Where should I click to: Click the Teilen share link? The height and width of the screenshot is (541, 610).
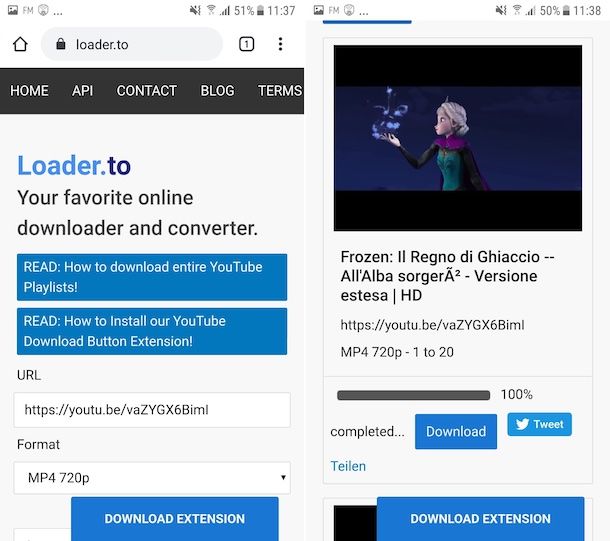(348, 466)
